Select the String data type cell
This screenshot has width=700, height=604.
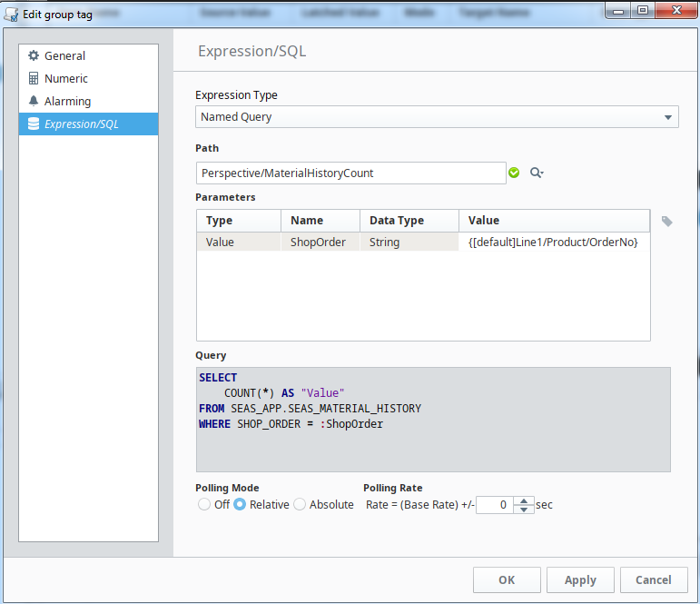[409, 243]
